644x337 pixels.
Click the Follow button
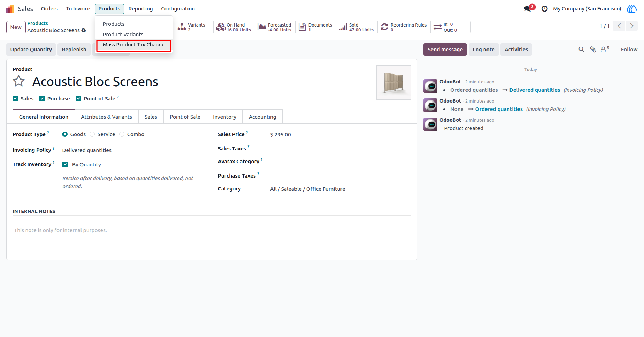[x=629, y=50]
